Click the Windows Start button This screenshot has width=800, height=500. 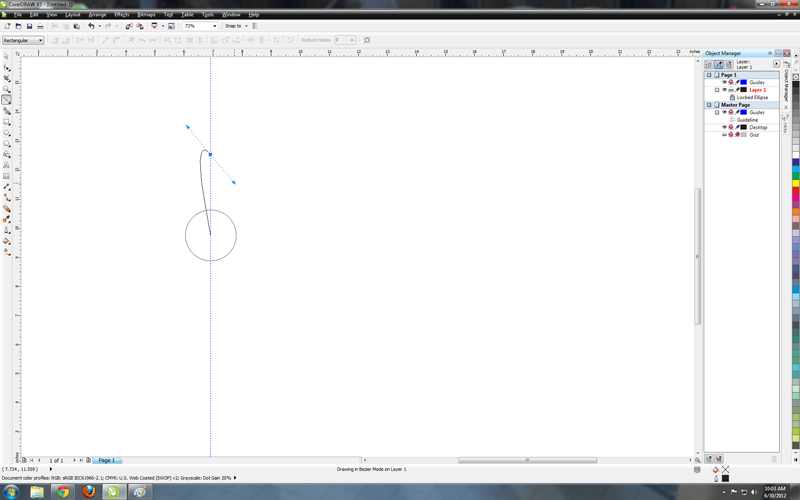tap(10, 492)
